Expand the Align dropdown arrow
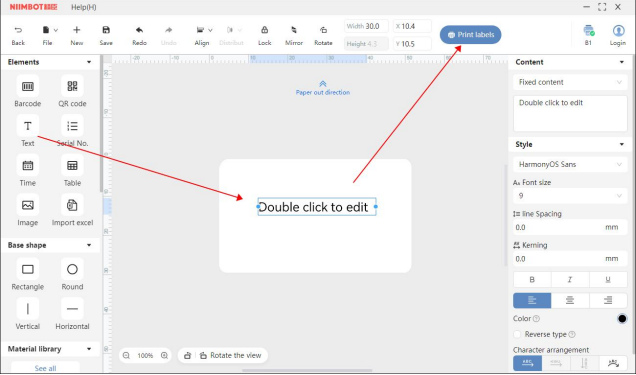 [210, 30]
